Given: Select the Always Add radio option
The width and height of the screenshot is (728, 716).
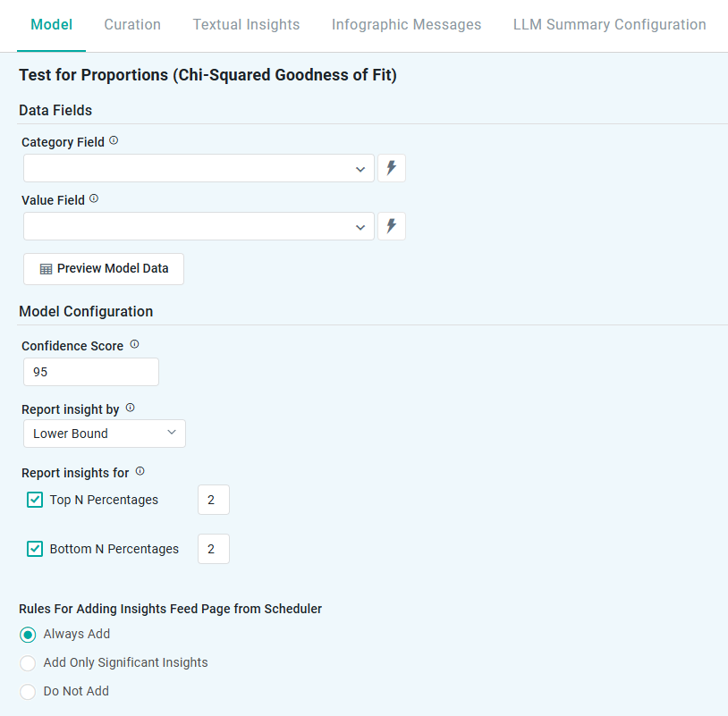Looking at the screenshot, I should (x=28, y=635).
